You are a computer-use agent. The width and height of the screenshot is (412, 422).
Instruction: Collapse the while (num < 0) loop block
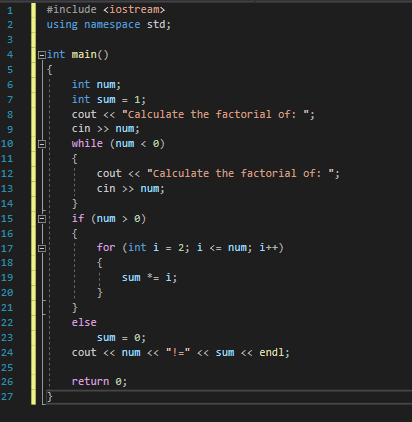click(x=42, y=144)
